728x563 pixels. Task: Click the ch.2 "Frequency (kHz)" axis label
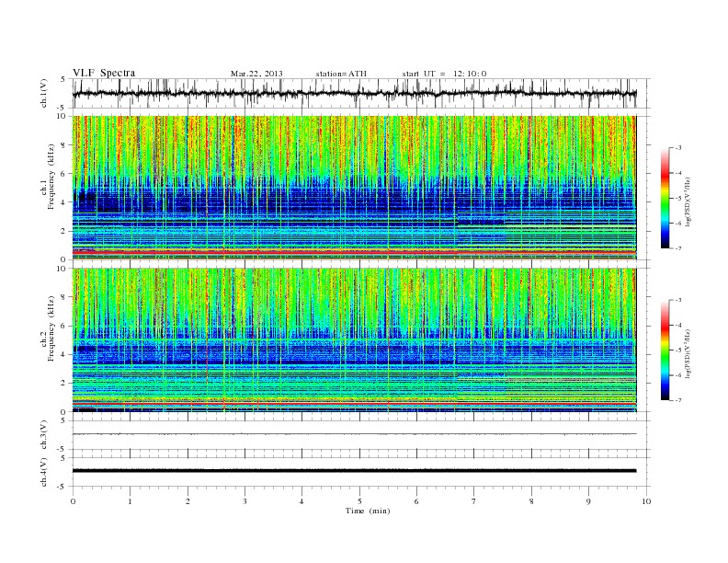[51, 329]
